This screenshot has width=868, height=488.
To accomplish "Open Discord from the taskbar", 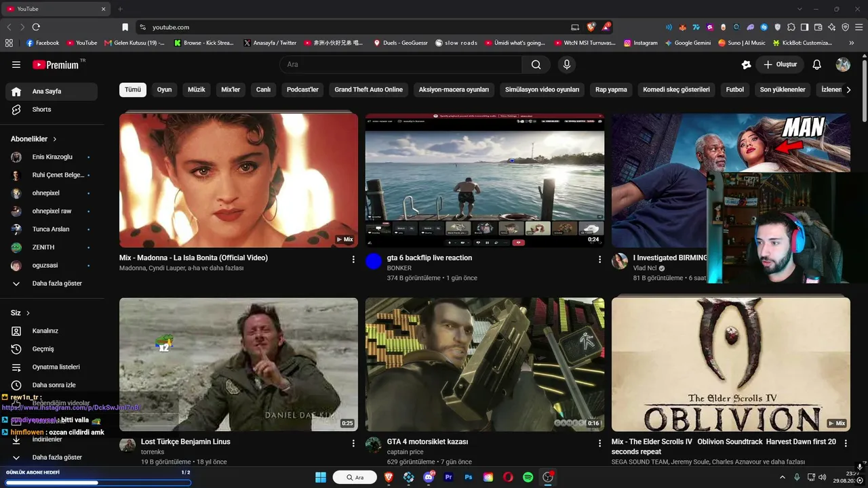I will coord(429,477).
